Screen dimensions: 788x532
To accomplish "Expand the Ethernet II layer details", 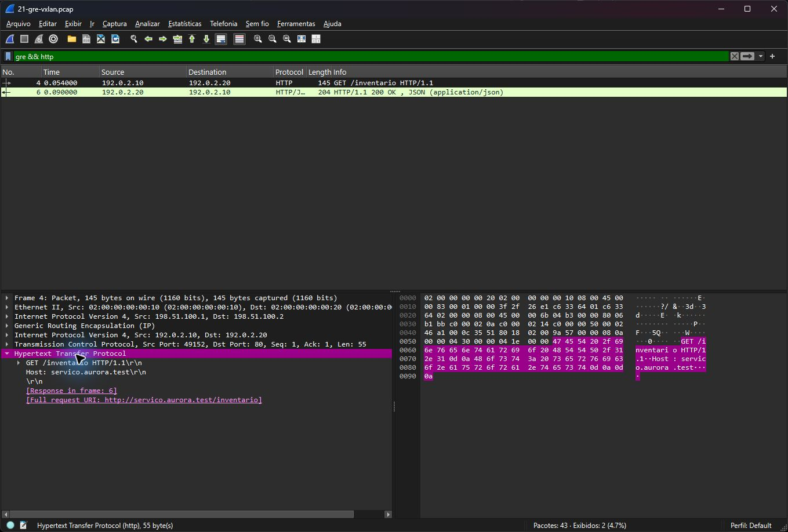I will coord(7,307).
